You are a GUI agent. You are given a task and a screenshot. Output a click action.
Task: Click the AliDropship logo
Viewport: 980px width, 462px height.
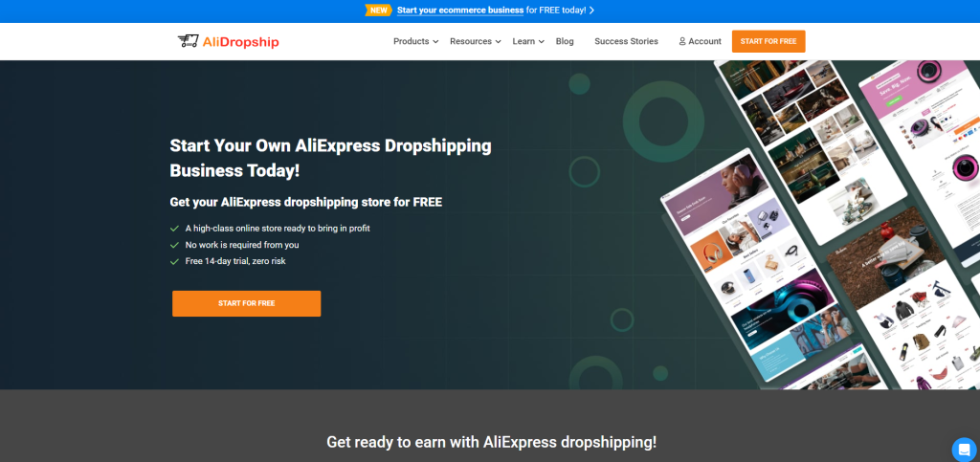(228, 42)
